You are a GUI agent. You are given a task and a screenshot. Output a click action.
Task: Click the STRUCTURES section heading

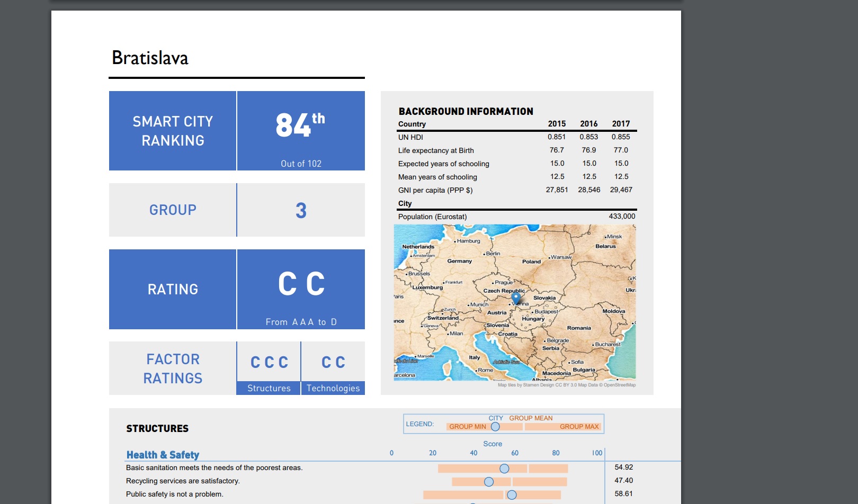click(x=157, y=428)
